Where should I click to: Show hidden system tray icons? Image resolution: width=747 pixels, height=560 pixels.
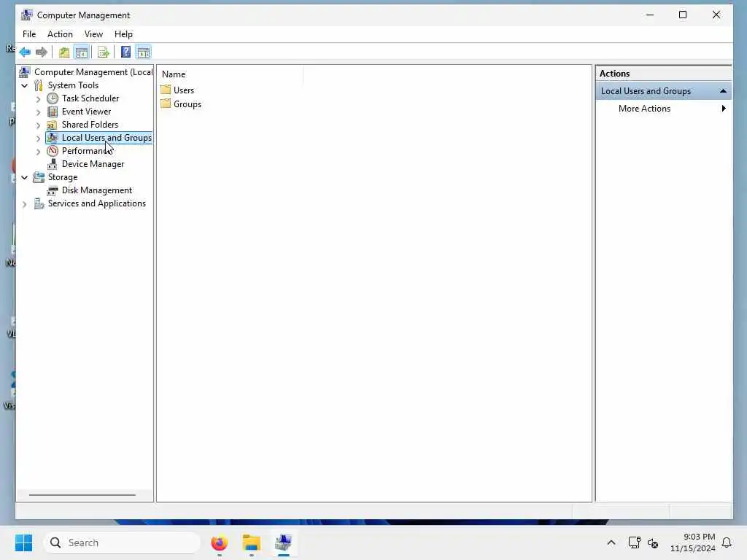[x=611, y=542]
